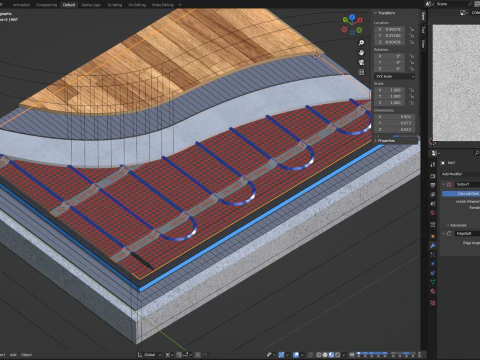Open the Global transform orientation dropdown

tap(149, 355)
